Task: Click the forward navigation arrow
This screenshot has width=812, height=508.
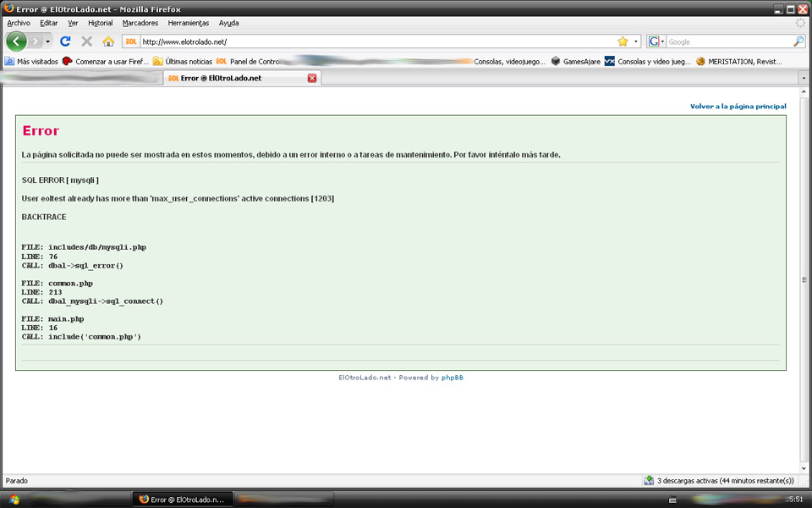Action: 35,41
